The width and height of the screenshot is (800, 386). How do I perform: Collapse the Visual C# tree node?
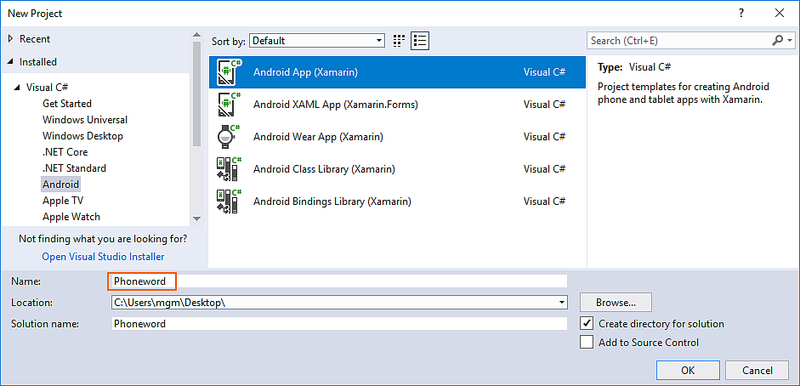click(19, 87)
